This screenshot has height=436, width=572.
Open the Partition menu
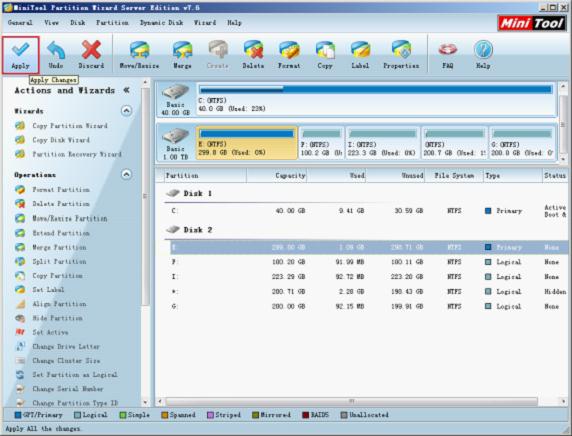[112, 23]
